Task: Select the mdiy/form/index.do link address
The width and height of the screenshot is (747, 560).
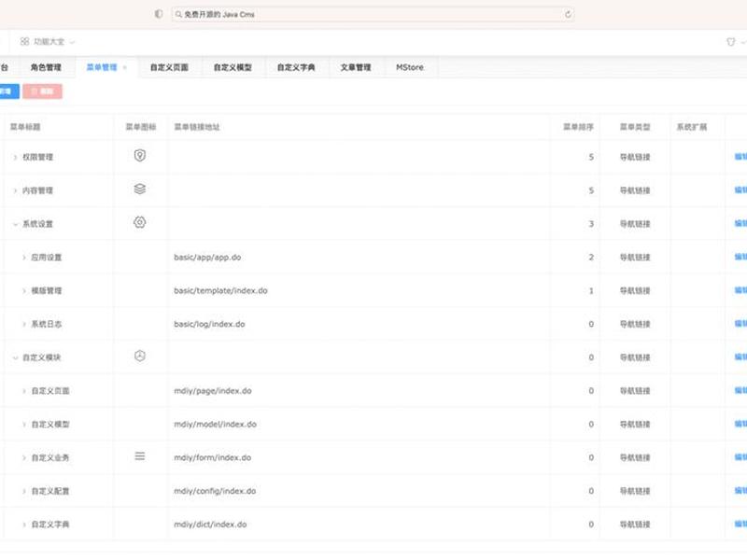Action: coord(213,457)
